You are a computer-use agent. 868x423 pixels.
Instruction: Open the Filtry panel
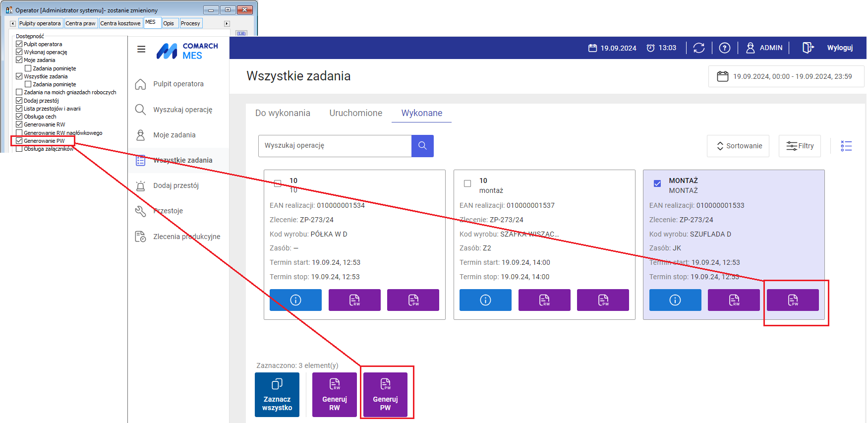[x=800, y=146]
